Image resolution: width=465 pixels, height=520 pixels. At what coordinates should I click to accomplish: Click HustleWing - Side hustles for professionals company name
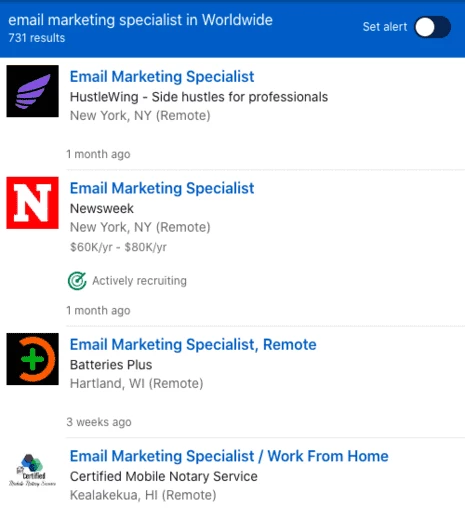199,97
